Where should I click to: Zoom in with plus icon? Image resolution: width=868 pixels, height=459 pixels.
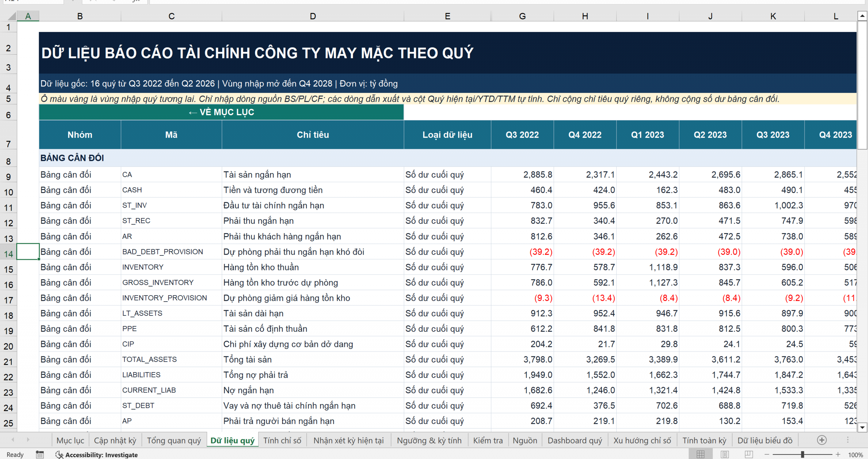click(x=838, y=454)
